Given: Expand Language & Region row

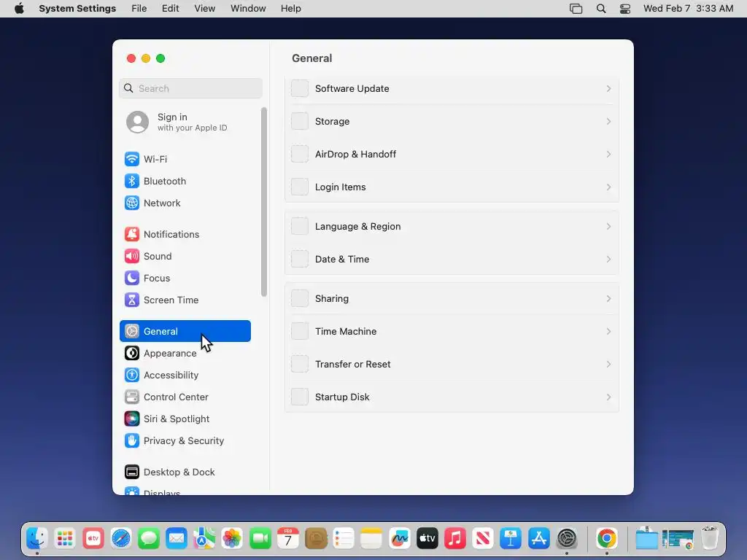Looking at the screenshot, I should [452, 227].
